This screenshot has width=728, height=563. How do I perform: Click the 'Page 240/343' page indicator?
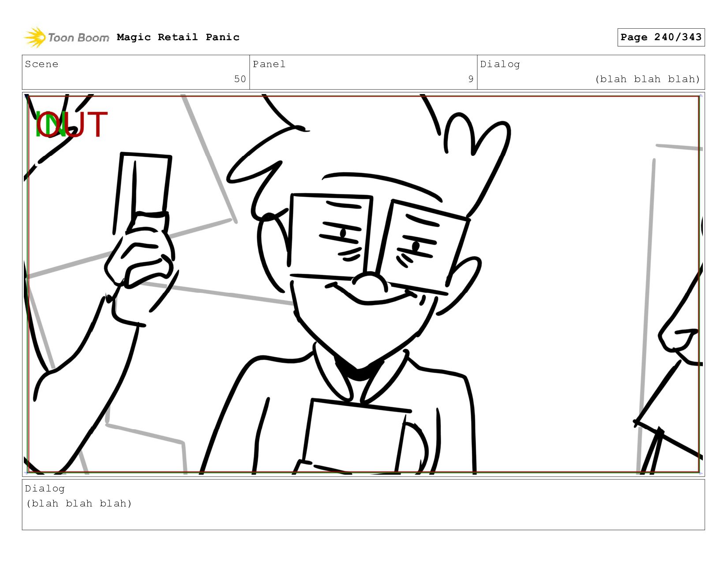point(661,37)
